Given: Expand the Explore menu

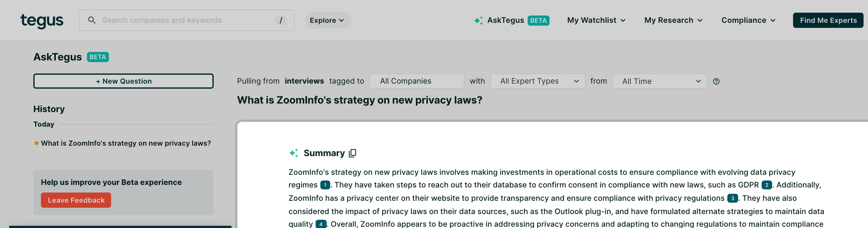Looking at the screenshot, I should pos(327,21).
